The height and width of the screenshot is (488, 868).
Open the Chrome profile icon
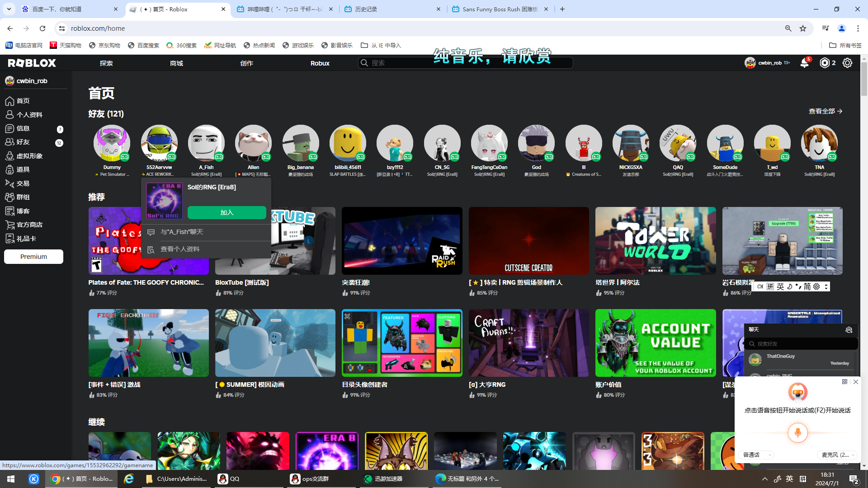pos(842,28)
